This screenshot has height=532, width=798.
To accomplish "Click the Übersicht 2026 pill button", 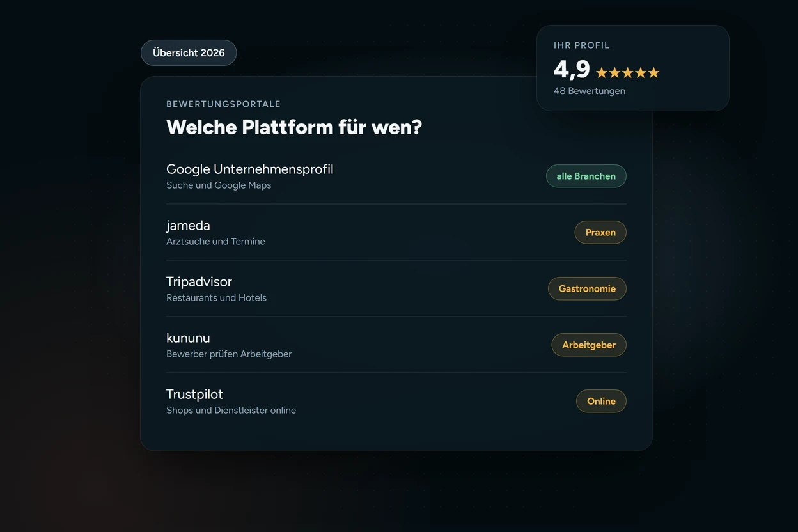I will pyautogui.click(x=189, y=52).
